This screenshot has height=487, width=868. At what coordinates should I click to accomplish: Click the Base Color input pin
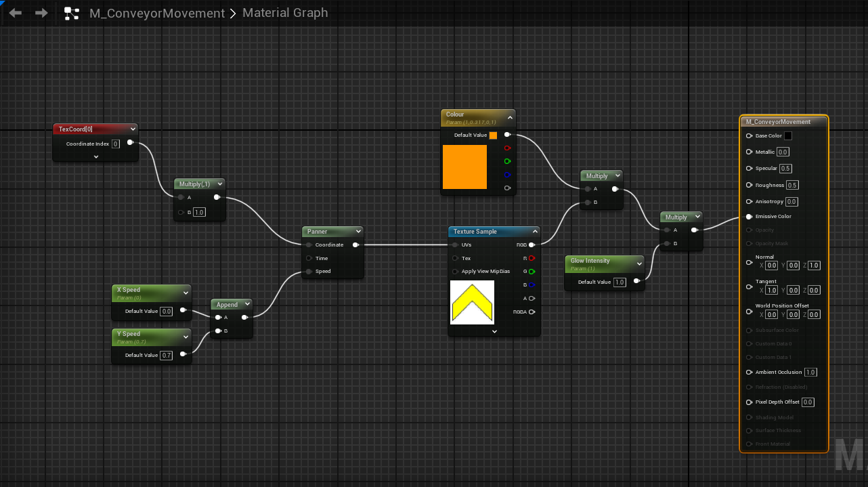click(749, 136)
